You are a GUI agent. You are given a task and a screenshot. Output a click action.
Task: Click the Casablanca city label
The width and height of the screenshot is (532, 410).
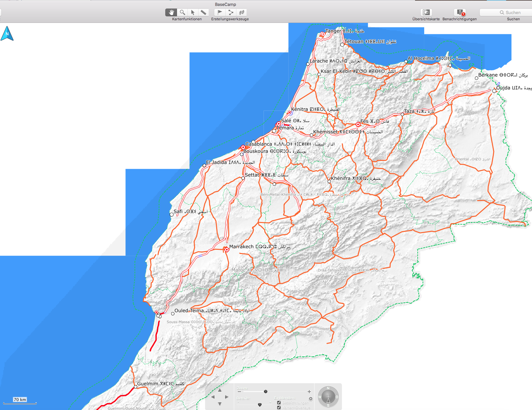pyautogui.click(x=290, y=144)
